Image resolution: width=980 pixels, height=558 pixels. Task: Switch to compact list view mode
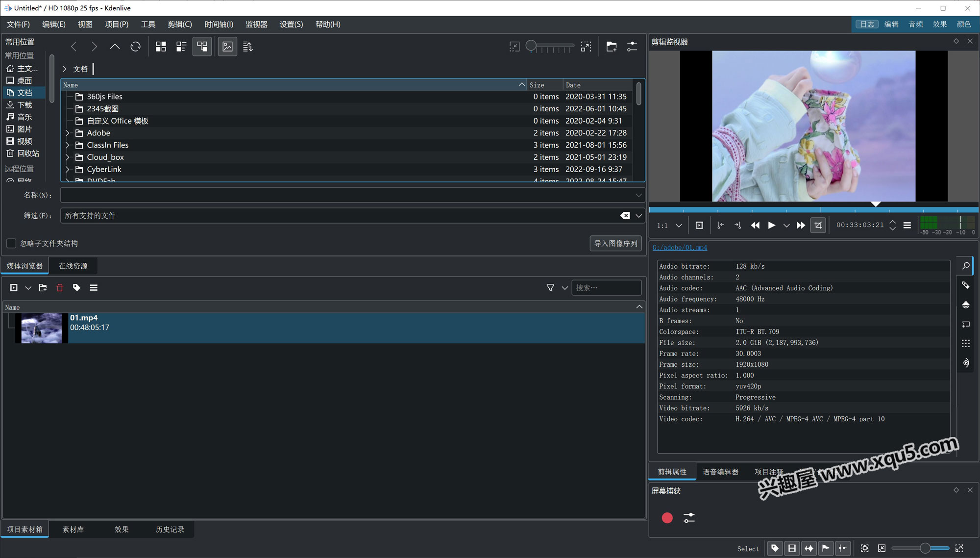pos(181,47)
